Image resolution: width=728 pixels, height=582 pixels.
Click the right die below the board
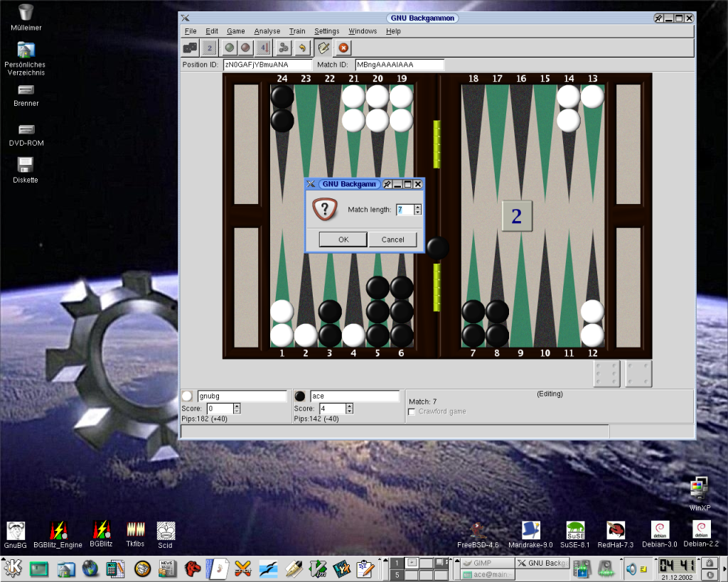(x=638, y=374)
